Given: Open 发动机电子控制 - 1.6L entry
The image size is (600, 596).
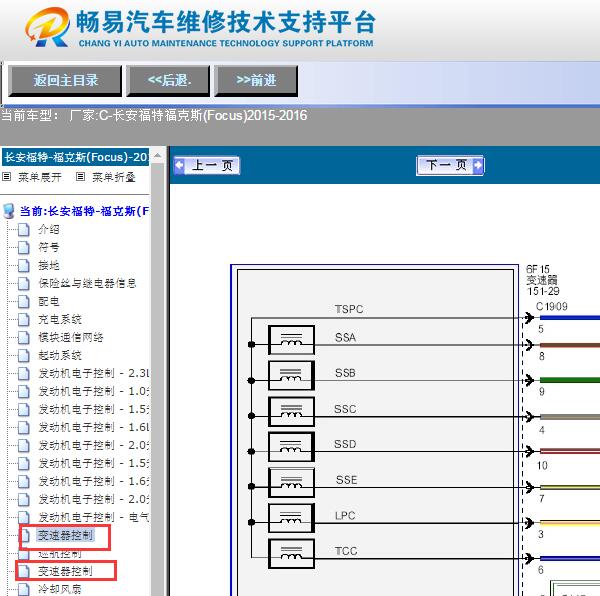Looking at the screenshot, I should tap(93, 427).
